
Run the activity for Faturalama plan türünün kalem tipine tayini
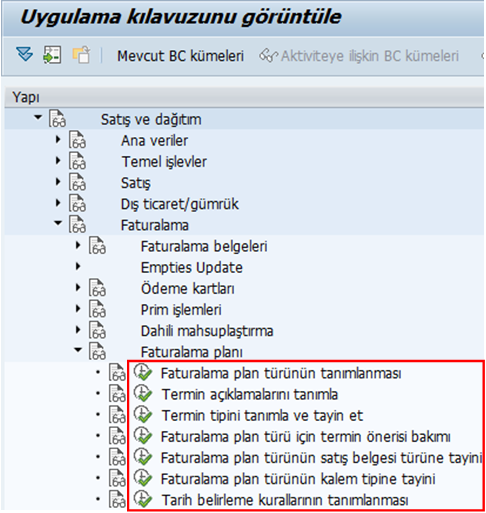click(143, 478)
